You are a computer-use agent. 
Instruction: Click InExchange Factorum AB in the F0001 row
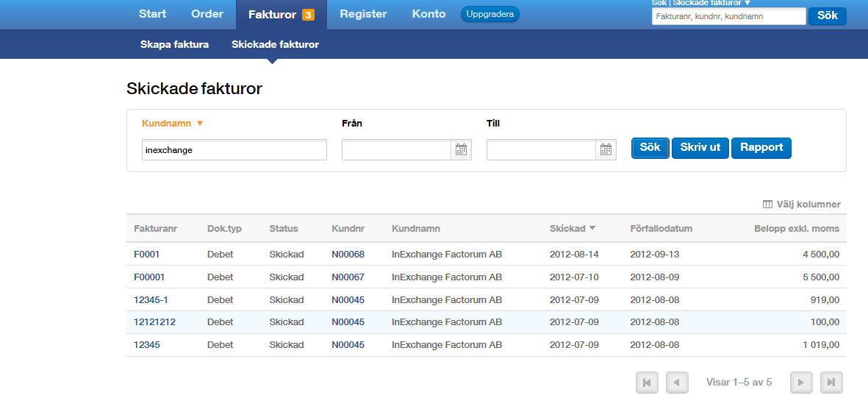click(x=447, y=255)
